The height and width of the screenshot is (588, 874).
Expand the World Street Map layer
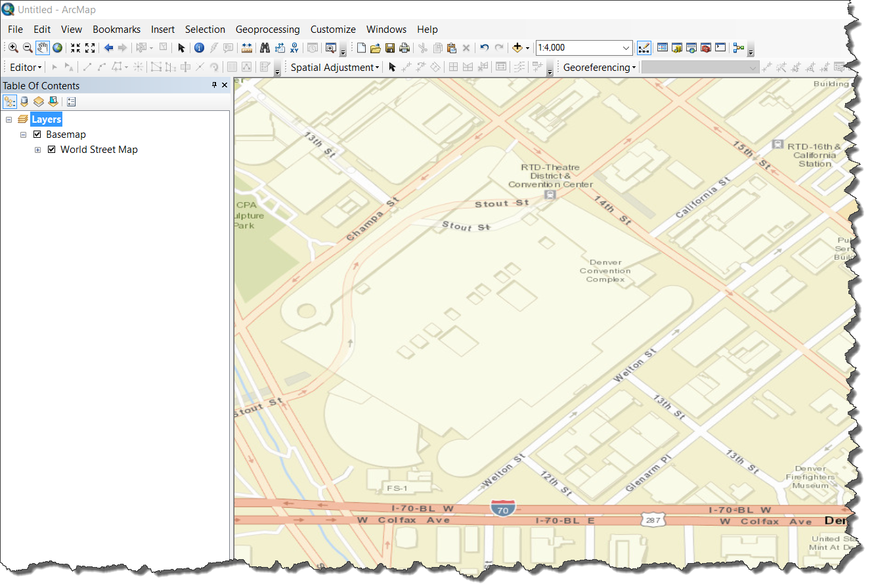38,150
